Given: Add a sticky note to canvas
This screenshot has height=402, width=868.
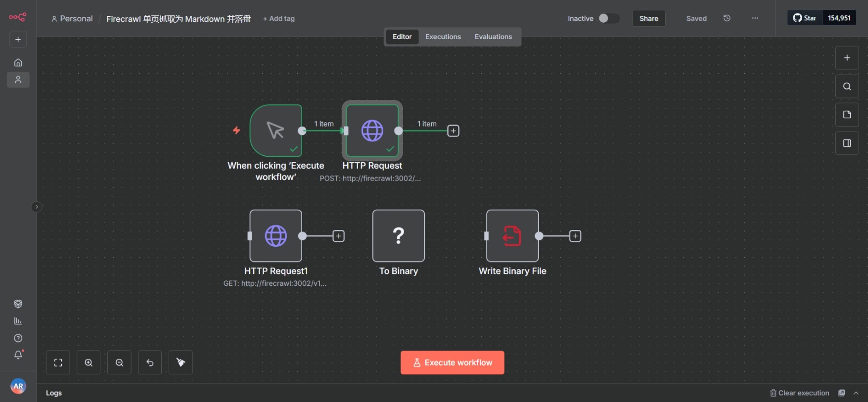Looking at the screenshot, I should pos(847,115).
